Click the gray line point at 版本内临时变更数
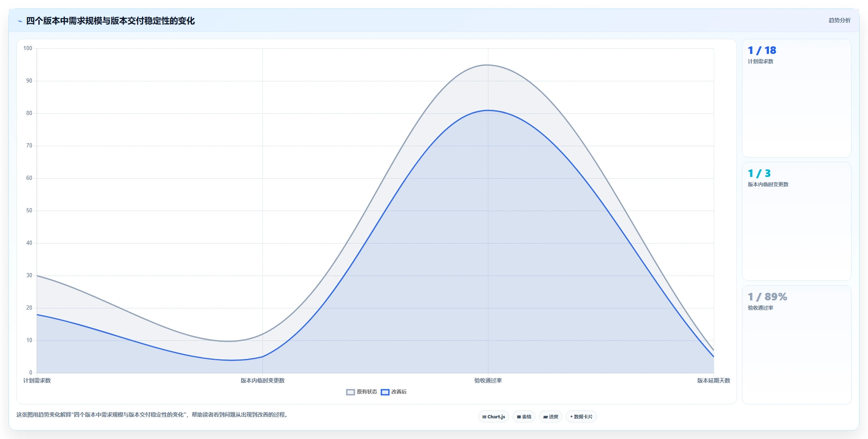868x439 pixels. (263, 334)
